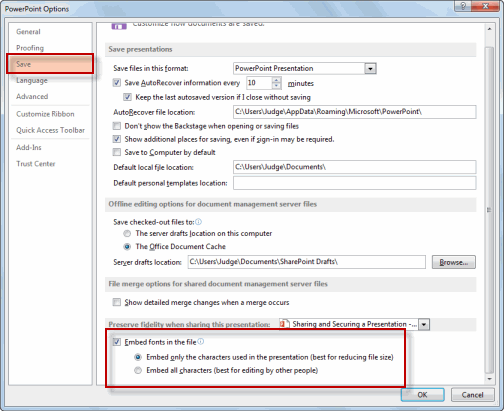The image size is (504, 411).
Task: Decrease AutoRecover minutes with down arrow
Action: (x=276, y=86)
